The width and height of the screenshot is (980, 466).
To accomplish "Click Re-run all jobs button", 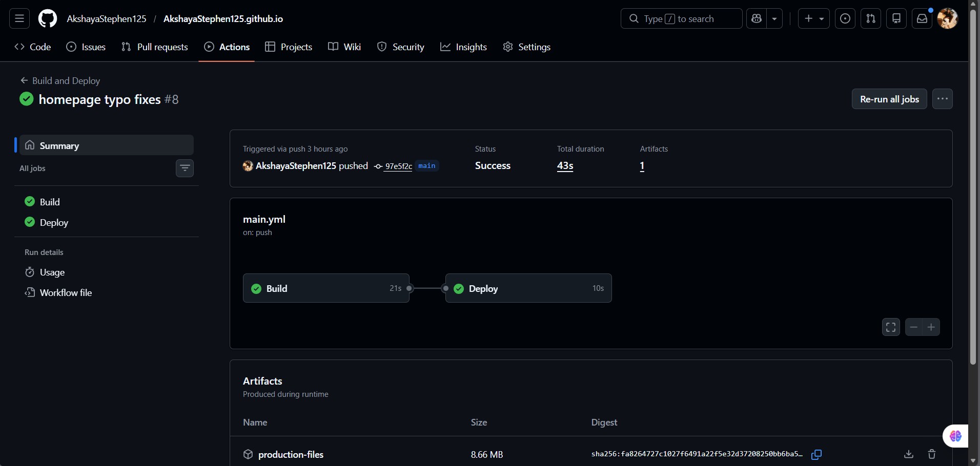I will [x=889, y=99].
